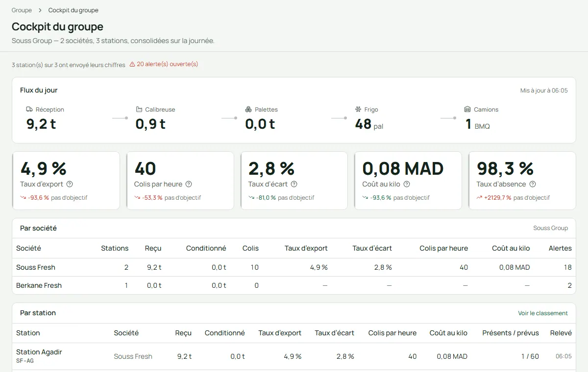Open the help icon next to Colis par heure card label
Viewport: 588px width, 372px height.
point(189,184)
